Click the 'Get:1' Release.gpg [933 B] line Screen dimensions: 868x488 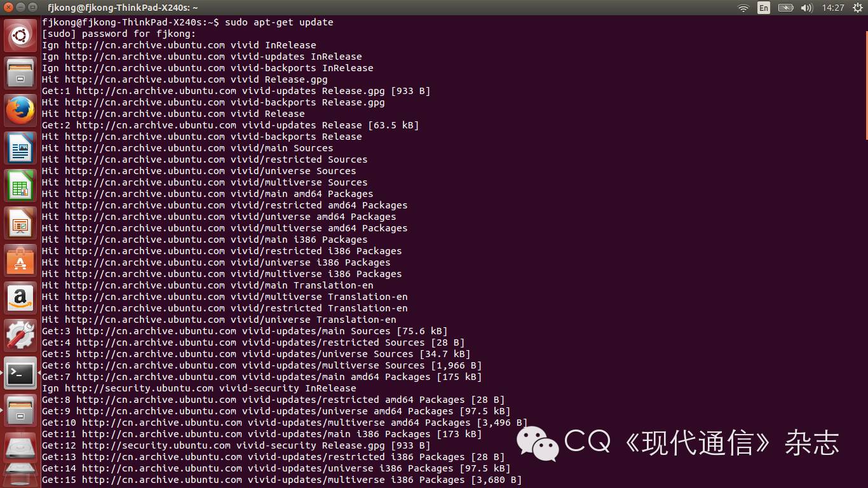236,91
